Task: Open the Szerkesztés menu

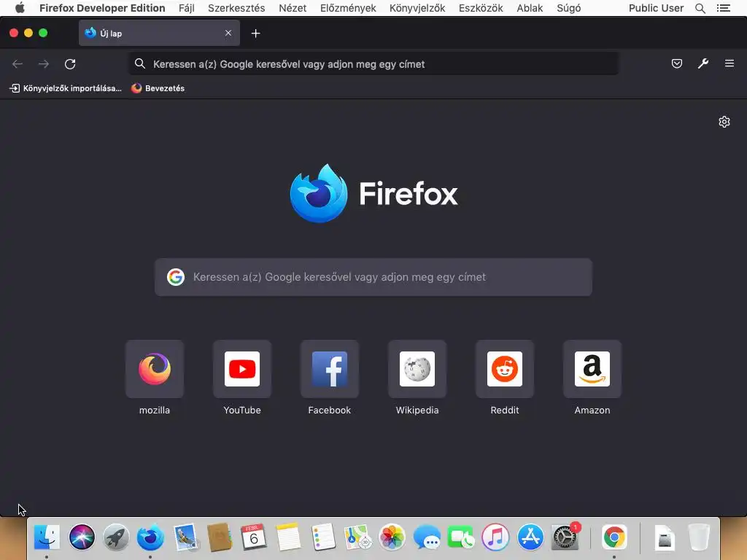Action: (x=236, y=8)
